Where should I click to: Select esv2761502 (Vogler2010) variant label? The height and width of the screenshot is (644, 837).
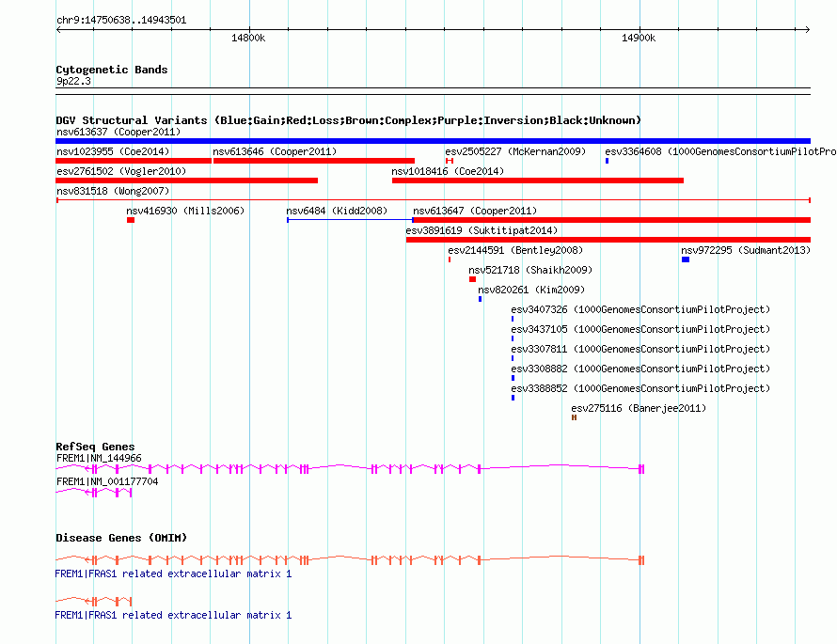[x=121, y=171]
